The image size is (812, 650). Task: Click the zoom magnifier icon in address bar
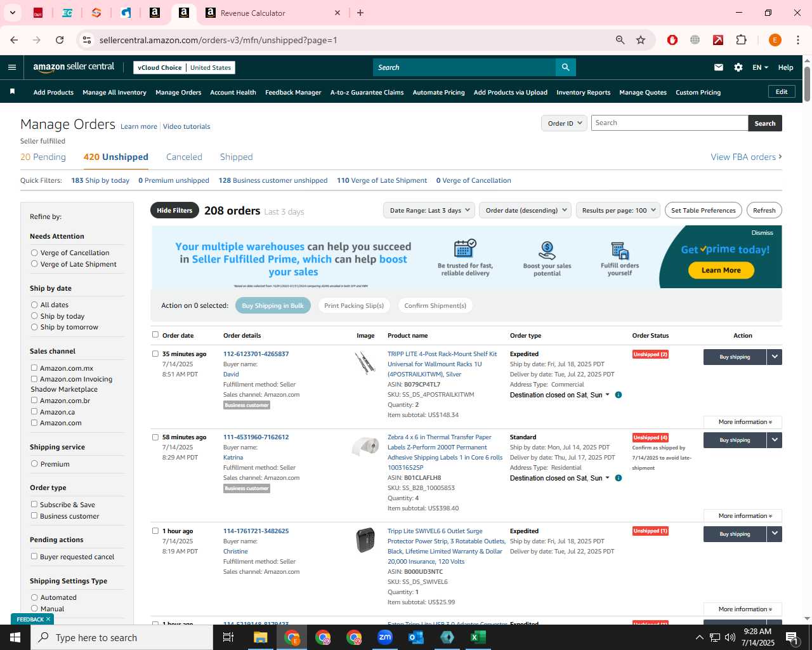click(620, 40)
